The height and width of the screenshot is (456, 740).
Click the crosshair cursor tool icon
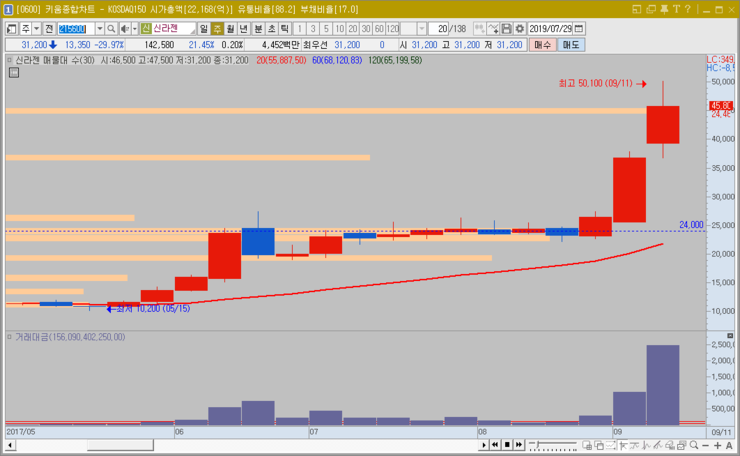coord(622,445)
